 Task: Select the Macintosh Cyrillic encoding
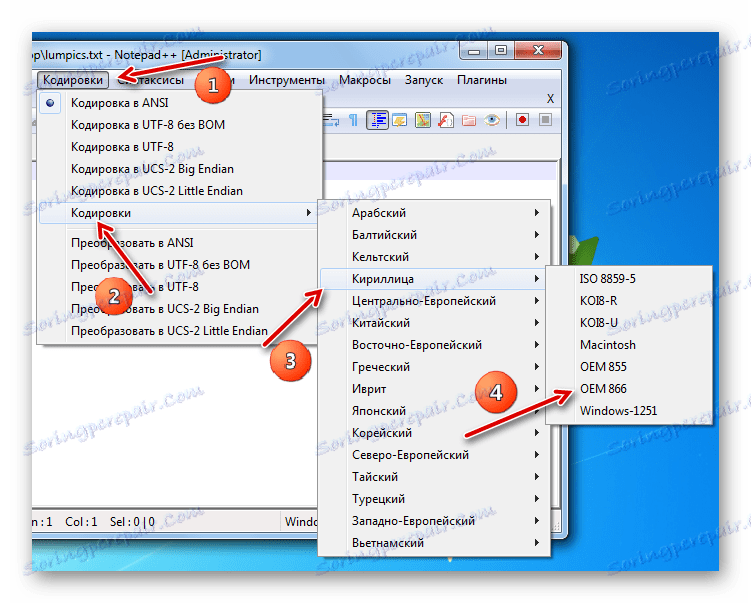coord(629,345)
